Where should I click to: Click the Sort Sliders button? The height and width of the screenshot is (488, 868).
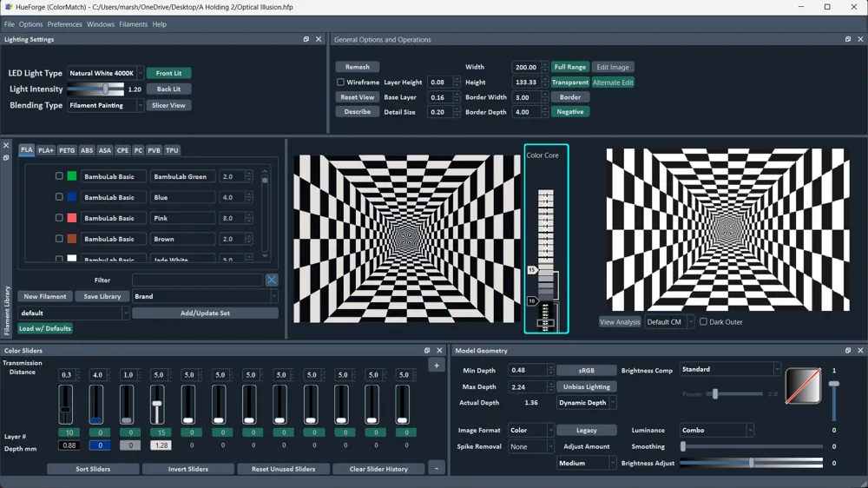coord(93,469)
